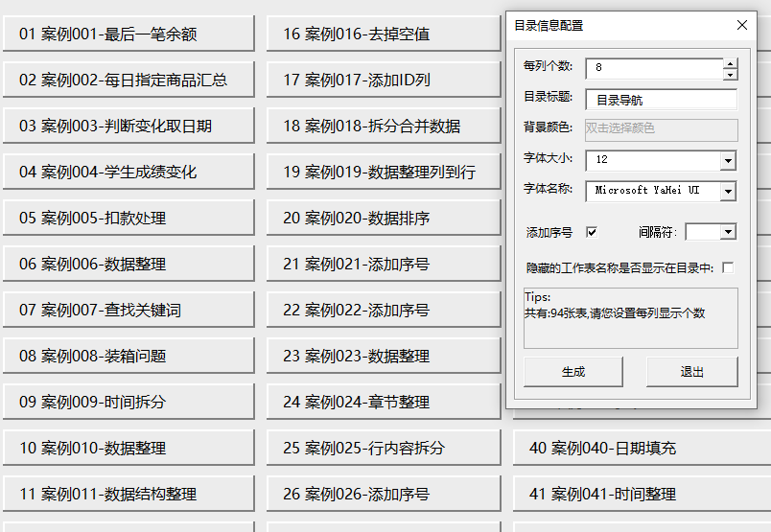Go to 07 案例007-查找关键词
Image resolution: width=771 pixels, height=532 pixels.
(x=128, y=310)
